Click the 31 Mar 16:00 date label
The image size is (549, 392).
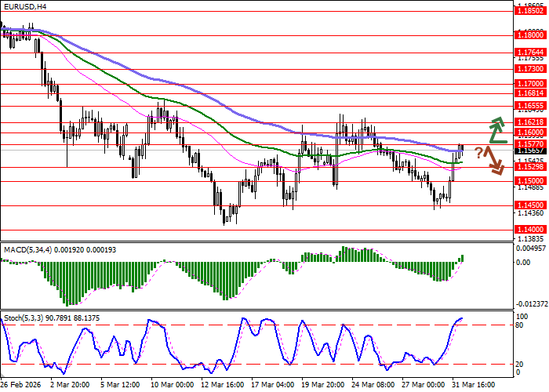pos(474,385)
